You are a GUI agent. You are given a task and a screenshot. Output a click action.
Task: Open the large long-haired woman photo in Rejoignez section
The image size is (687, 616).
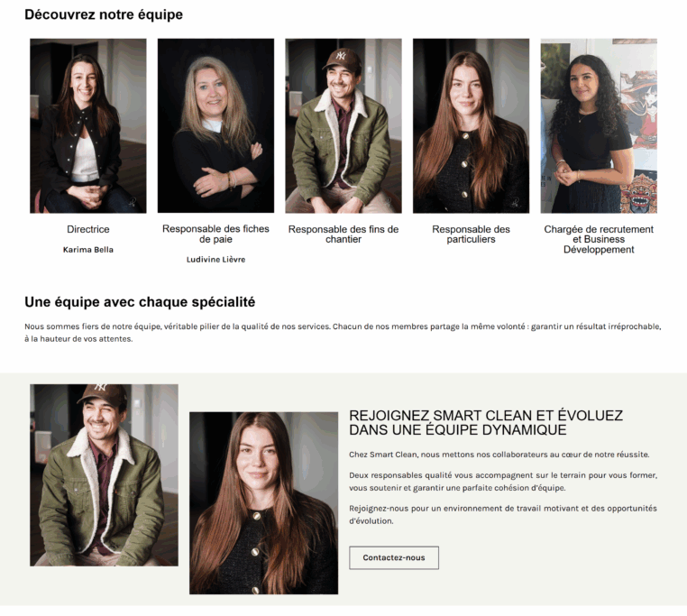pos(264,503)
